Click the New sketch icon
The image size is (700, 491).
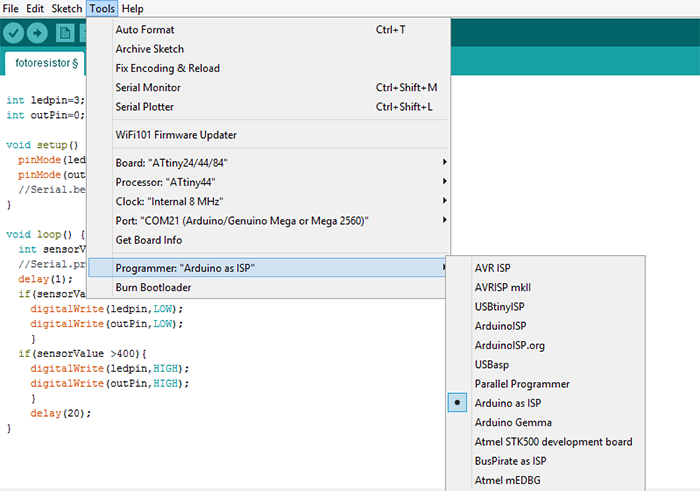click(64, 33)
